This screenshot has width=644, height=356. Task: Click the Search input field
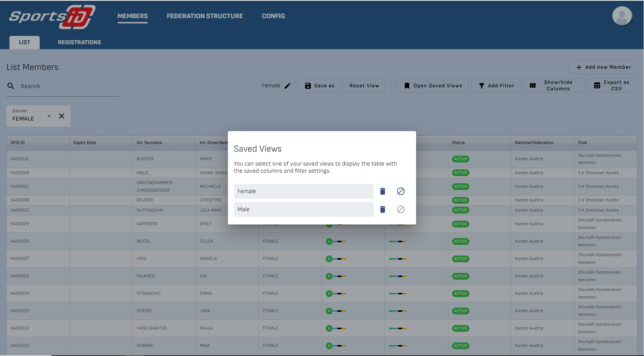tap(70, 86)
